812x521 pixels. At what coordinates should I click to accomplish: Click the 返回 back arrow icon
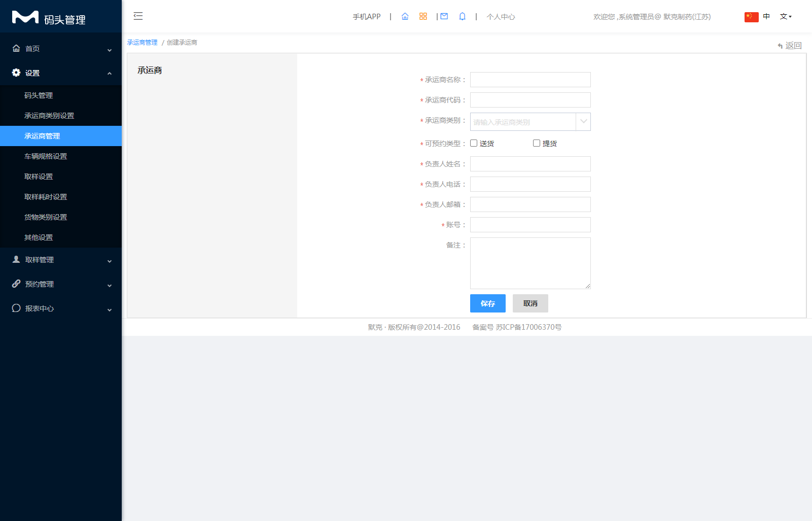coord(780,46)
